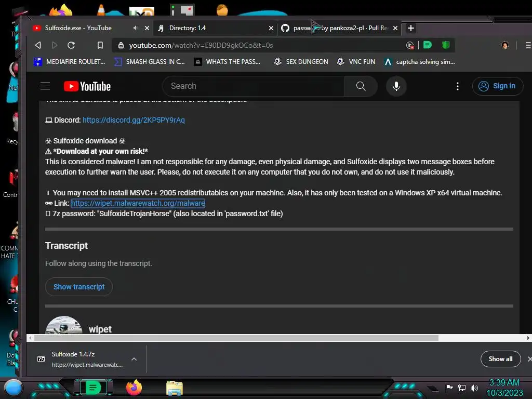Image resolution: width=532 pixels, height=399 pixels.
Task: Open the green notes app in taskbar
Action: [x=93, y=388]
